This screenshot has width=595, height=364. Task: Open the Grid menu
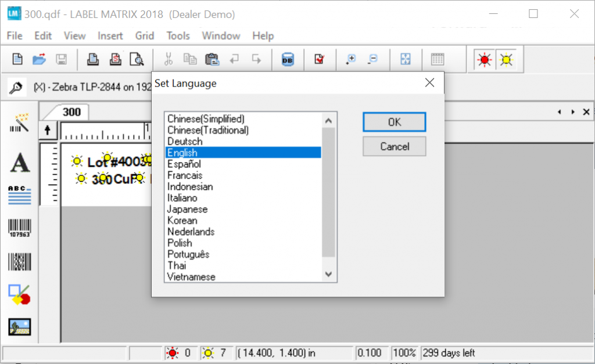pyautogui.click(x=145, y=35)
